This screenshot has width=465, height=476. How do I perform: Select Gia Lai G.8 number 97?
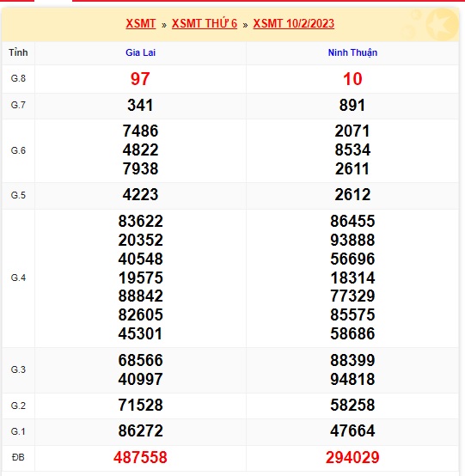point(140,79)
